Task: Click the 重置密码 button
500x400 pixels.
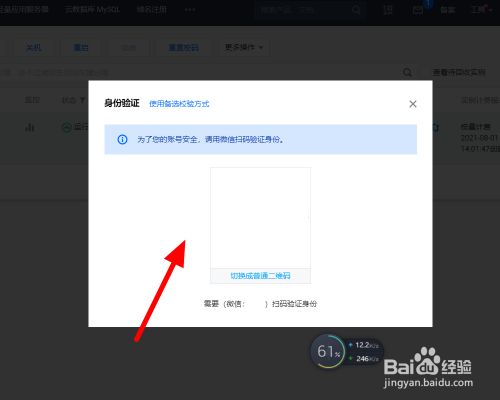Action: [x=183, y=48]
